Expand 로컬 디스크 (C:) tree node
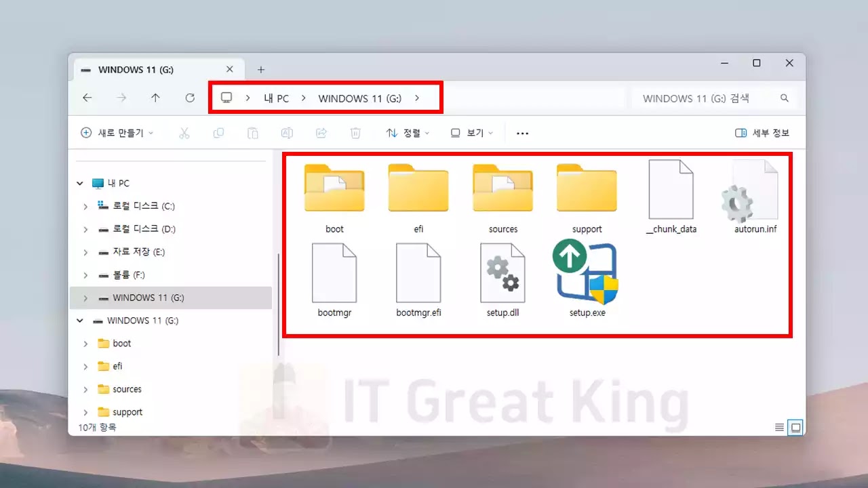This screenshot has width=868, height=488. click(85, 206)
